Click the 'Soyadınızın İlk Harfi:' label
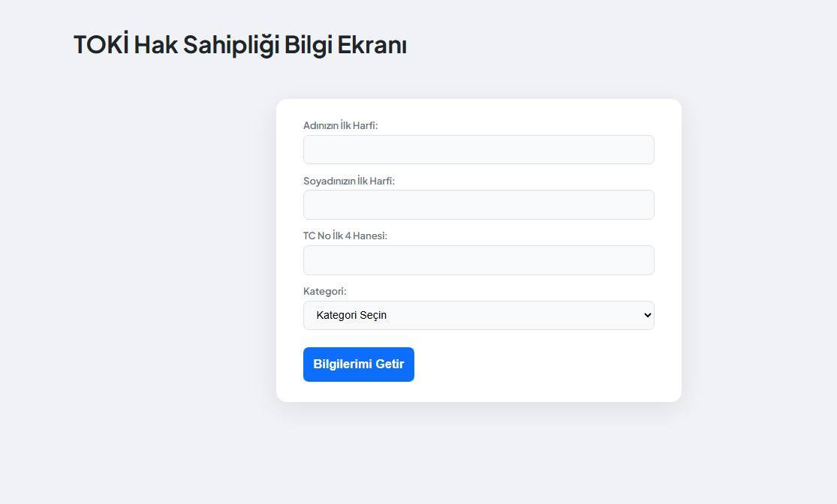Image resolution: width=837 pixels, height=504 pixels. (x=348, y=181)
